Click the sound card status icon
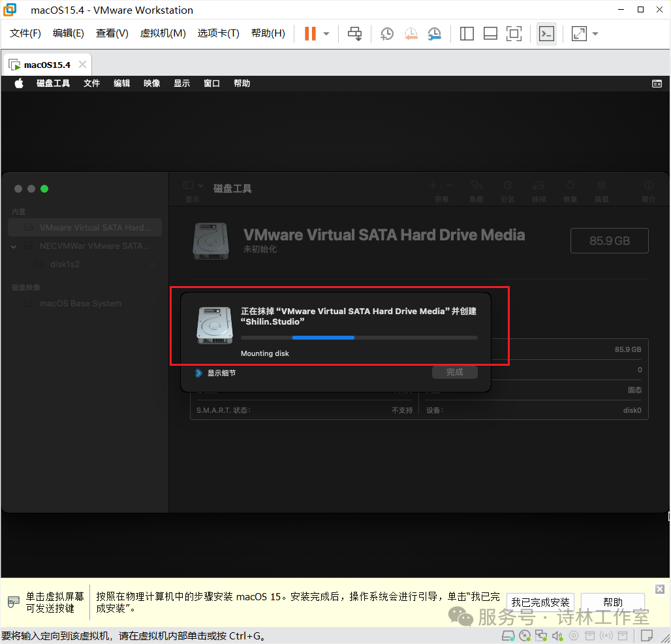 tap(557, 636)
